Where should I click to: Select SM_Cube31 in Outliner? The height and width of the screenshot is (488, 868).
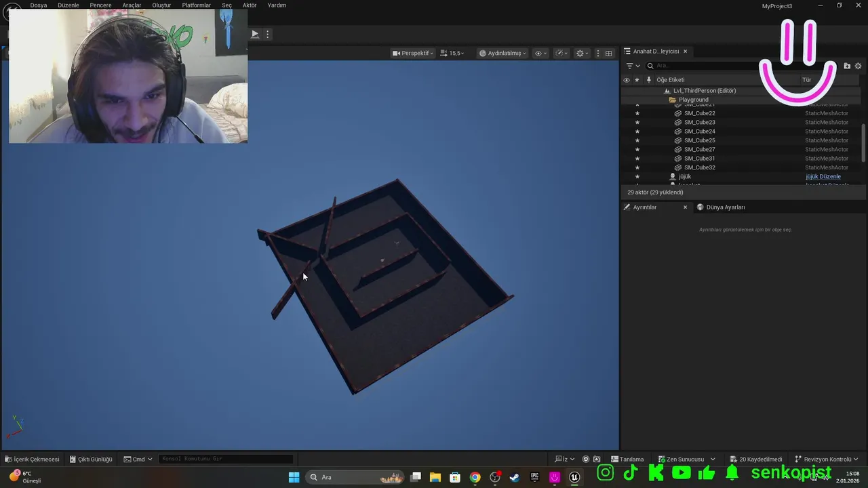click(x=699, y=159)
